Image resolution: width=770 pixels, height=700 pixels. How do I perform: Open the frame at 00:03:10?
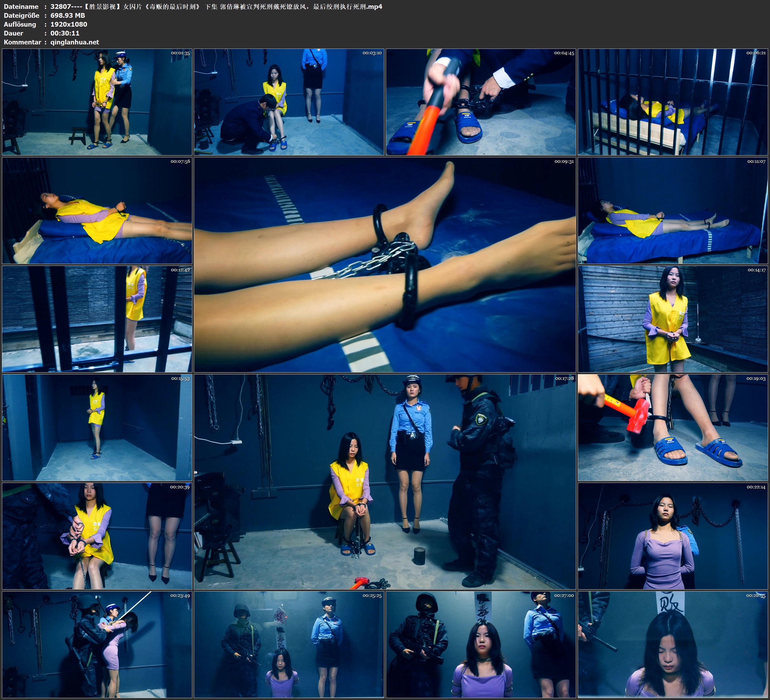tap(289, 102)
